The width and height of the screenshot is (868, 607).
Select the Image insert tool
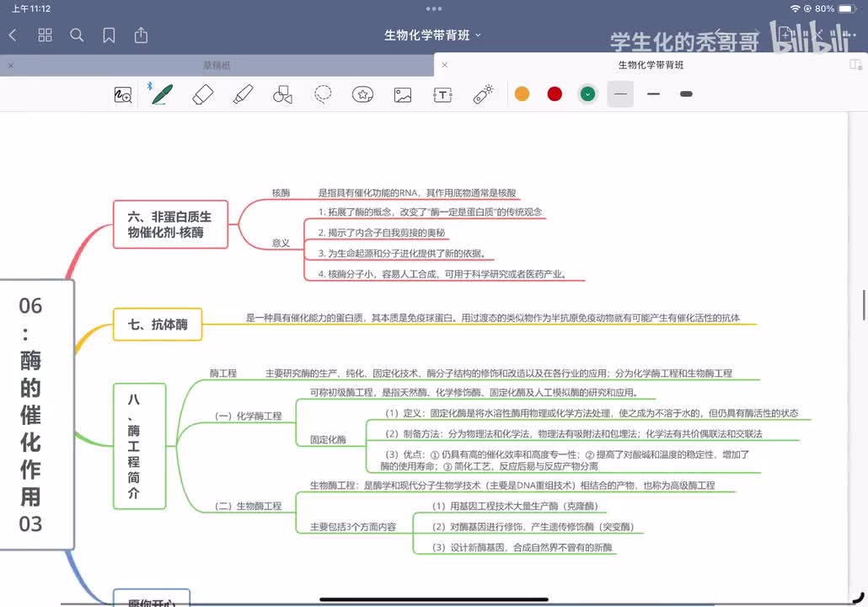[403, 94]
